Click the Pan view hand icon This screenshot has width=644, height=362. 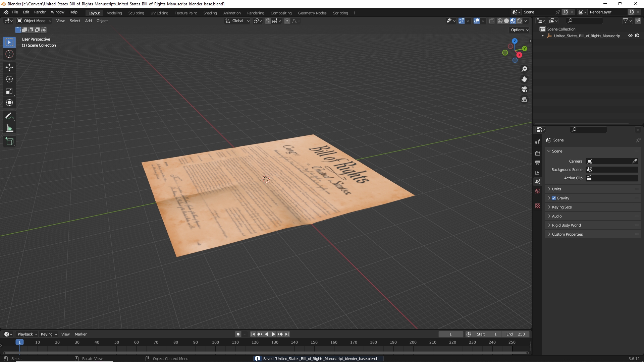524,79
